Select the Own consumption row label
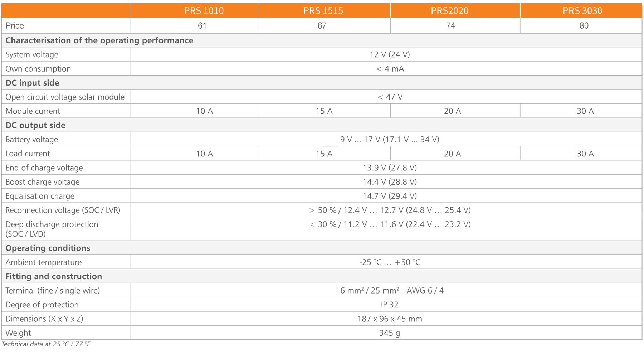 38,69
